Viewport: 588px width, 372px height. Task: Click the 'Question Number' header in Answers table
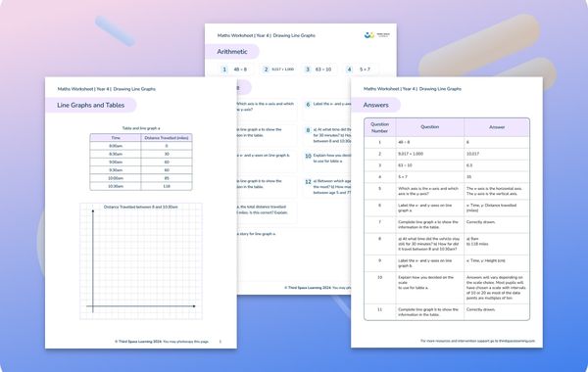tap(379, 127)
